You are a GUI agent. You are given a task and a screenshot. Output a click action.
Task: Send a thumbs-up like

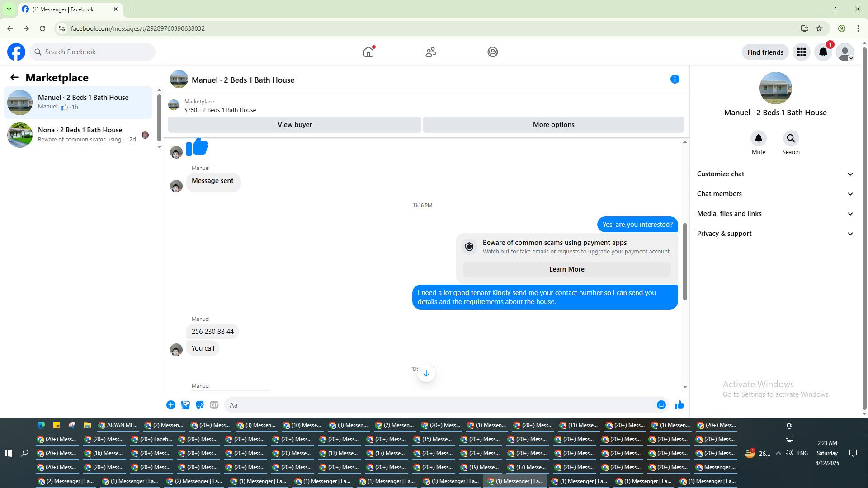pyautogui.click(x=679, y=405)
